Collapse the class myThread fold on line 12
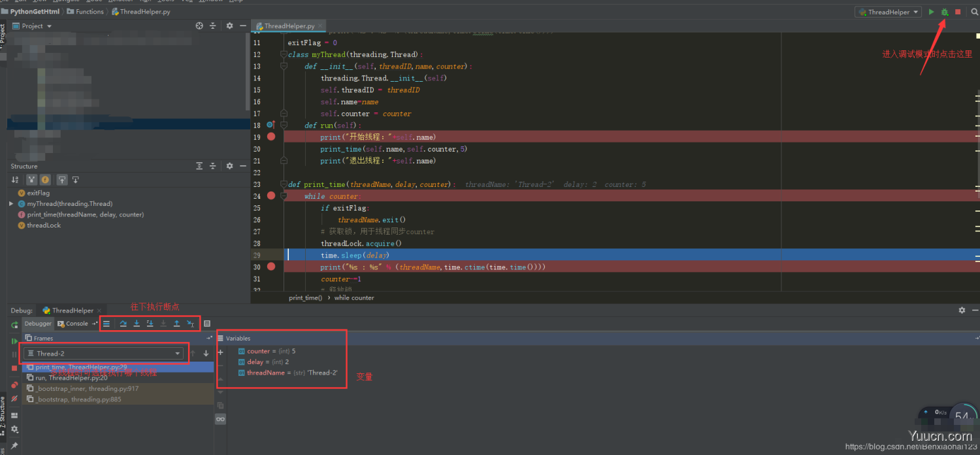The image size is (980, 455). click(x=284, y=54)
